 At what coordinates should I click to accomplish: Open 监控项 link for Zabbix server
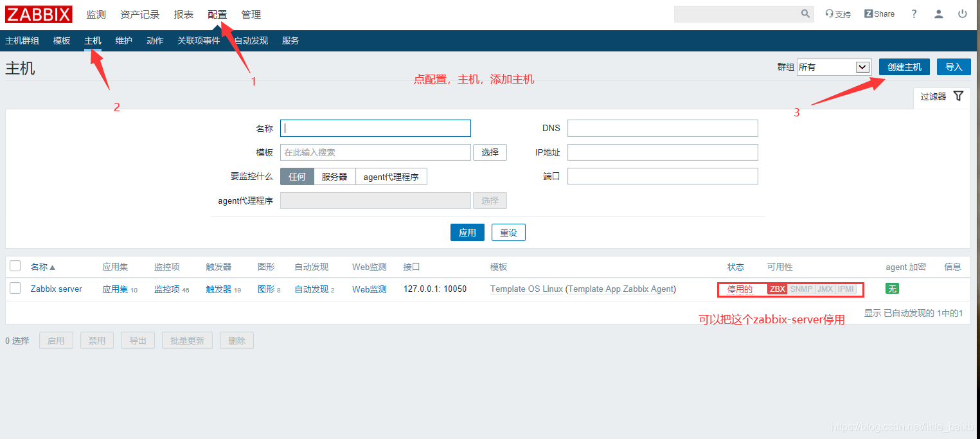pos(167,289)
